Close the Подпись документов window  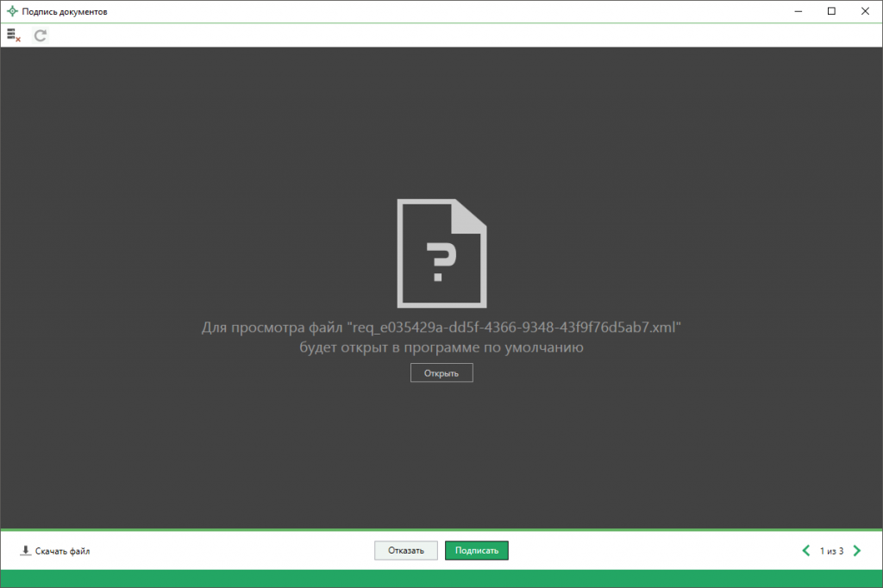[x=863, y=11]
